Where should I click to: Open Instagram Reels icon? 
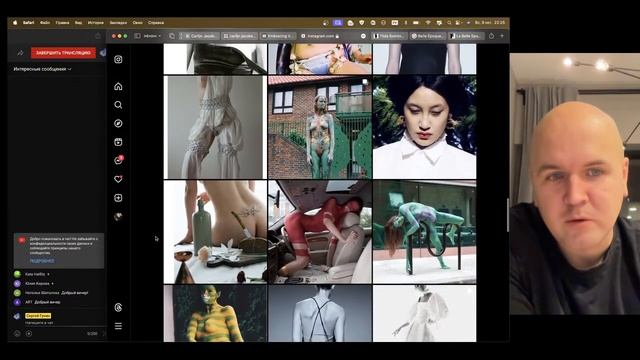(118, 142)
